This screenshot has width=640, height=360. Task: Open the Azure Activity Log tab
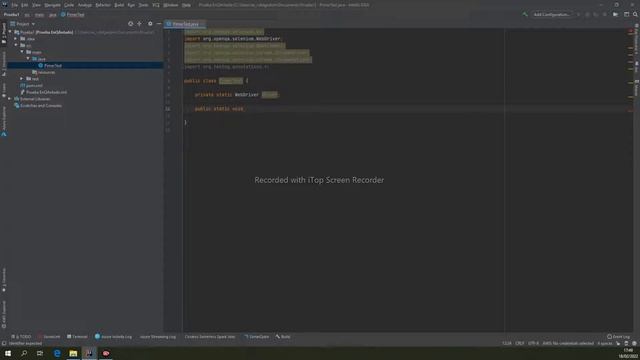pyautogui.click(x=113, y=337)
